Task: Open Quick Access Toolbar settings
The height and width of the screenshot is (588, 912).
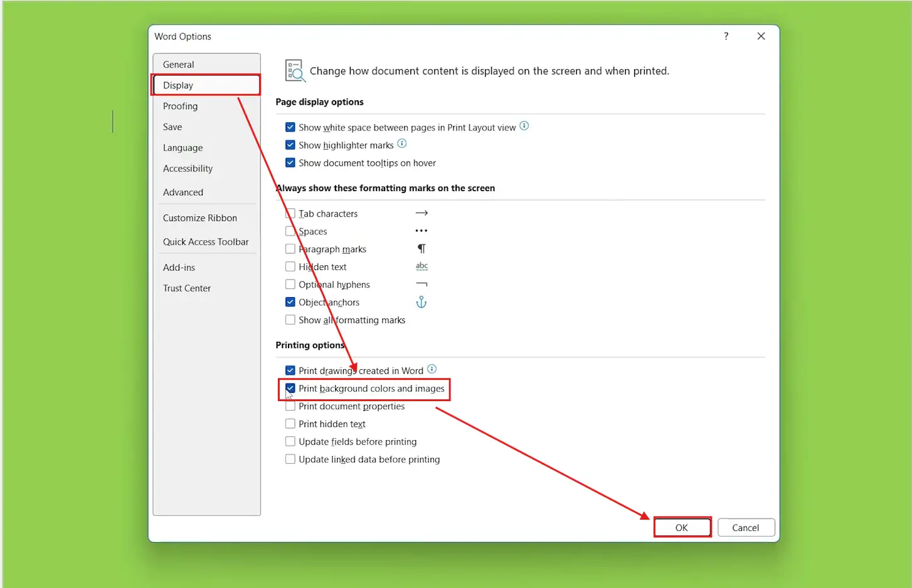Action: tap(206, 242)
